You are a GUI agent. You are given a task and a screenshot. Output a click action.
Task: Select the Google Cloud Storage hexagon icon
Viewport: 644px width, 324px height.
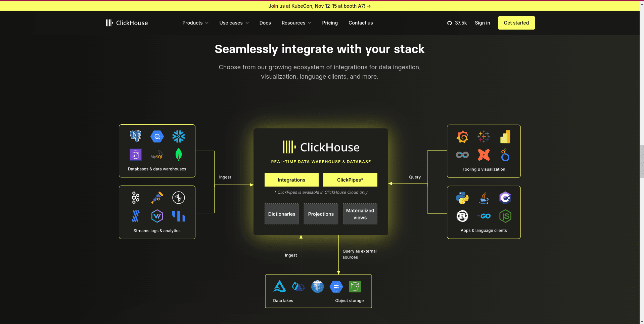coord(336,287)
